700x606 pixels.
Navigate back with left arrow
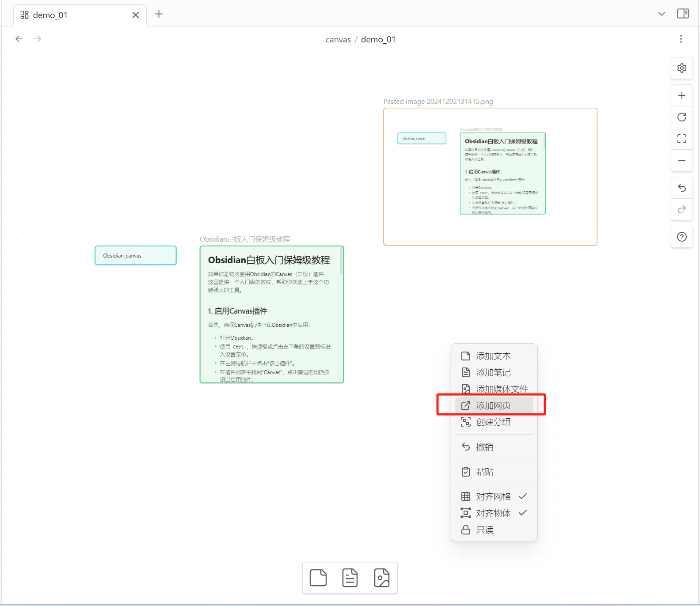(x=19, y=39)
